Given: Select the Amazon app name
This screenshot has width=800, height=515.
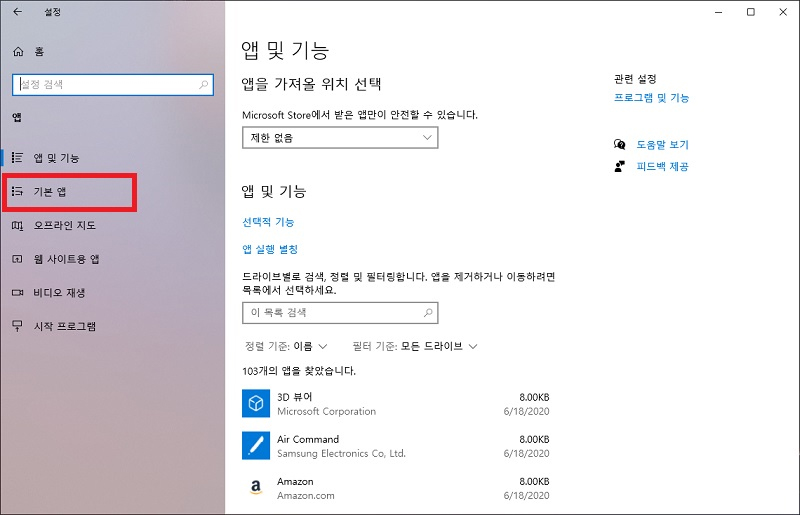Looking at the screenshot, I should point(295,481).
